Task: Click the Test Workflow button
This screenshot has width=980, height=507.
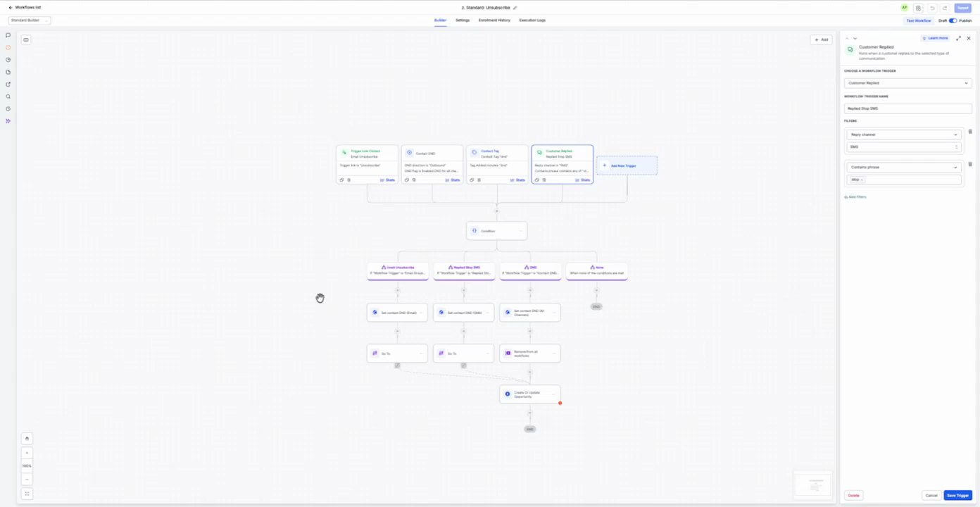Action: click(919, 20)
